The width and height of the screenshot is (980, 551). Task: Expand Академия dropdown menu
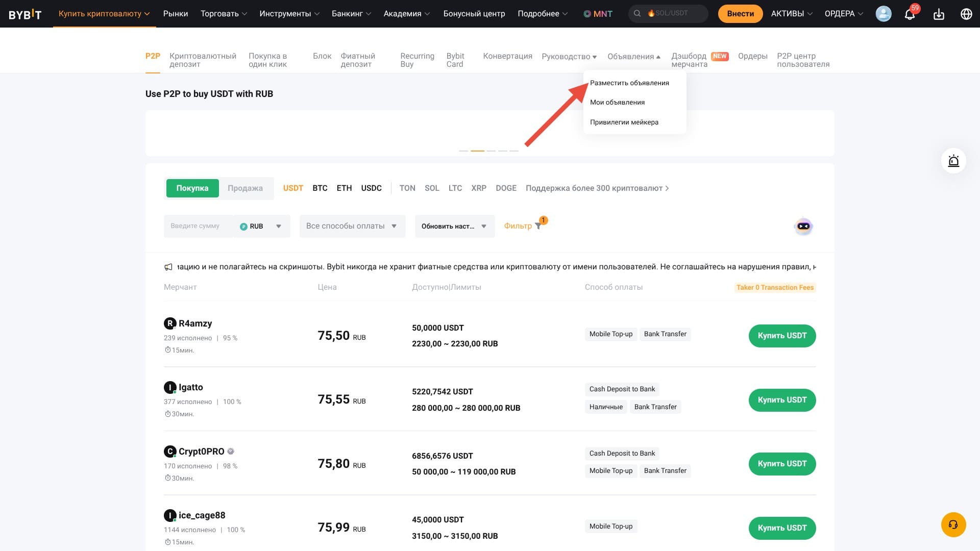pos(406,14)
